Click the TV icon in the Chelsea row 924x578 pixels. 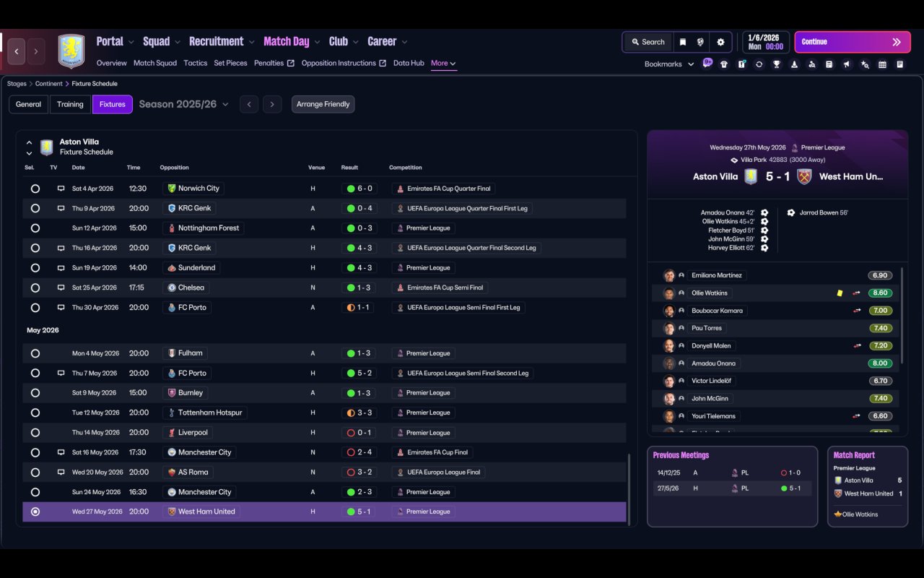click(x=61, y=288)
